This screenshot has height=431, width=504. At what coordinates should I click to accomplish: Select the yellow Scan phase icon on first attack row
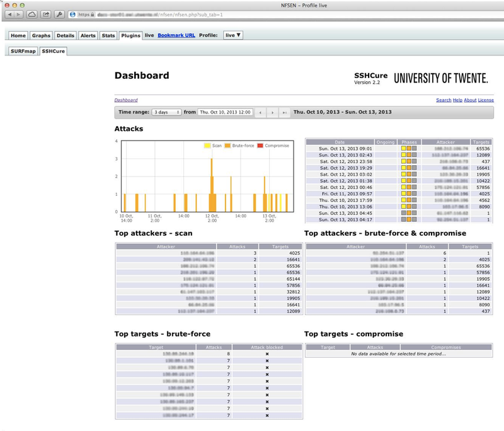(x=403, y=148)
